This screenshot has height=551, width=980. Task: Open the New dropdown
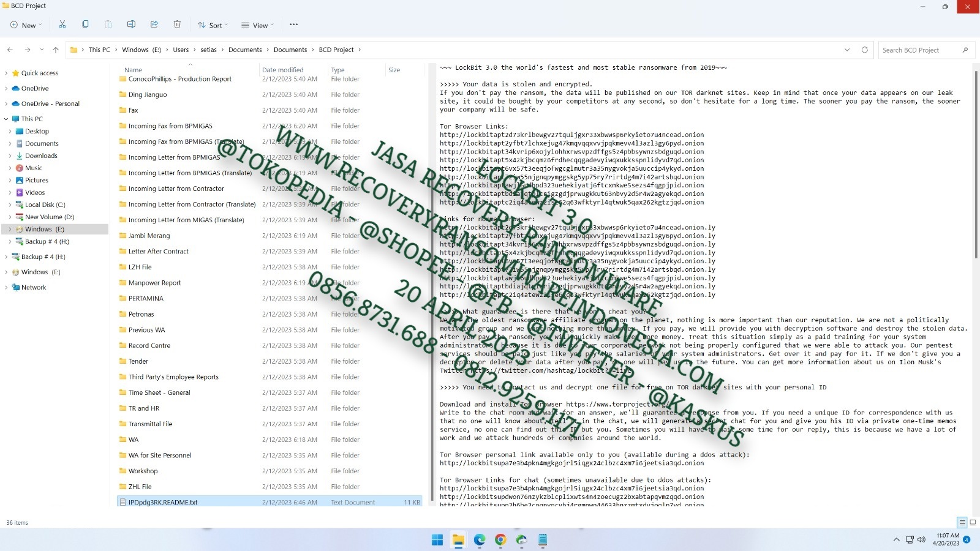tap(24, 25)
